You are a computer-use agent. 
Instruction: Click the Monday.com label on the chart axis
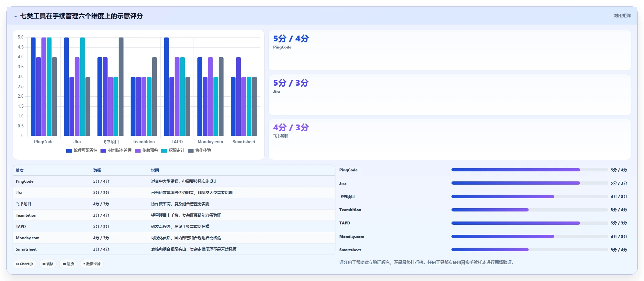click(x=210, y=142)
